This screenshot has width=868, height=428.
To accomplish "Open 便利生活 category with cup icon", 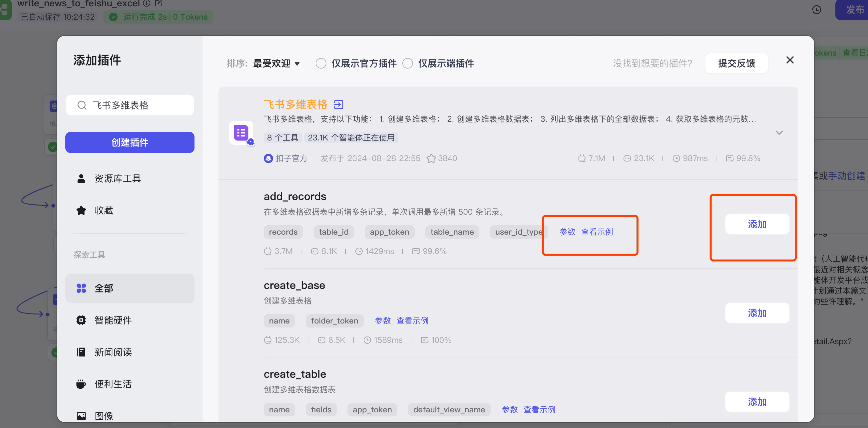I will [113, 384].
